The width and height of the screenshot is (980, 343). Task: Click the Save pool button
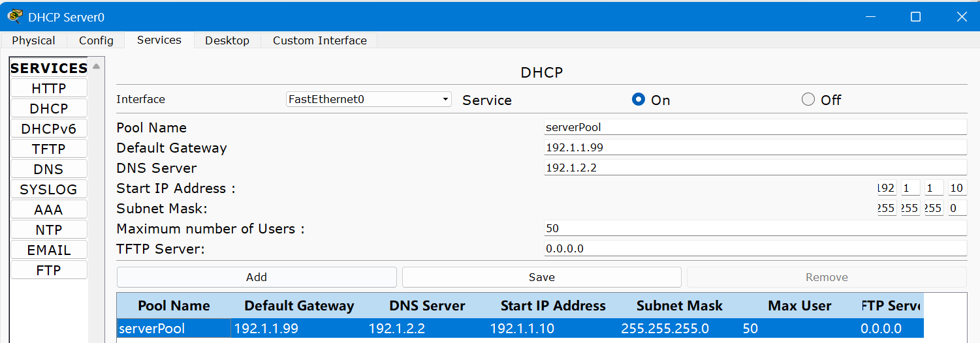click(541, 277)
